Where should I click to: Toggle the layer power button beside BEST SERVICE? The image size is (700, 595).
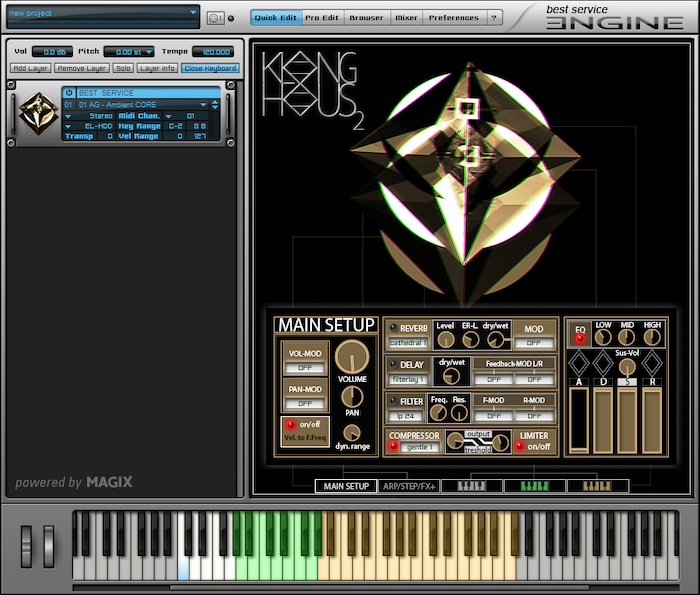(69, 93)
